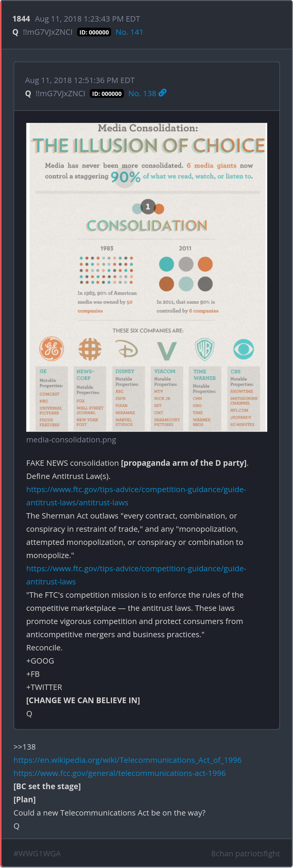Click the chain link icon beside No. 138
293x868 pixels.
point(162,93)
